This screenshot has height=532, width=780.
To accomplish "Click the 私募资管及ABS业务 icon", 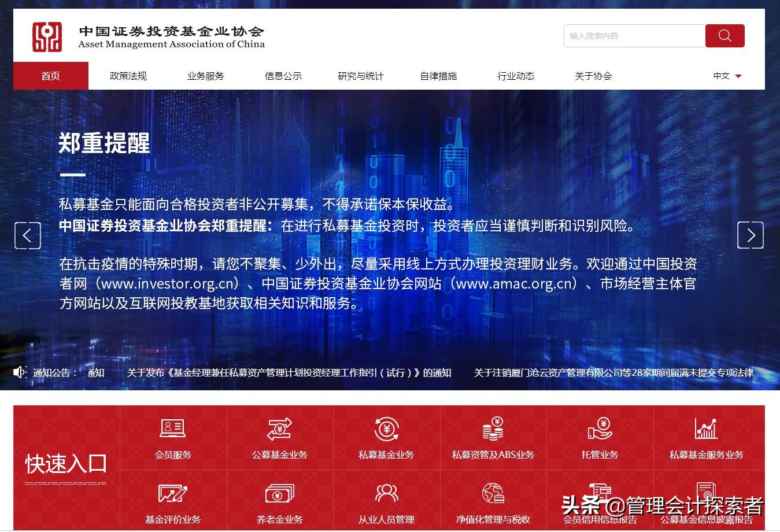I will [x=492, y=437].
